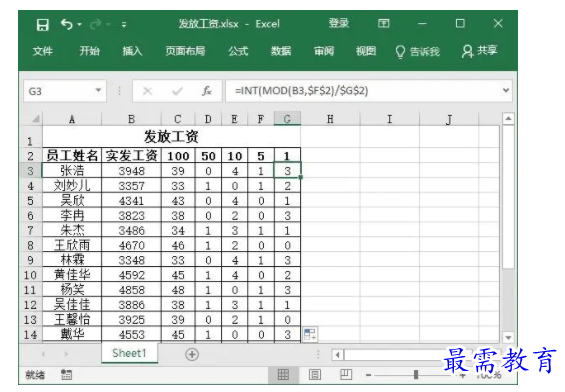Add a new sheet with plus icon
565x392 pixels.
pos(192,354)
